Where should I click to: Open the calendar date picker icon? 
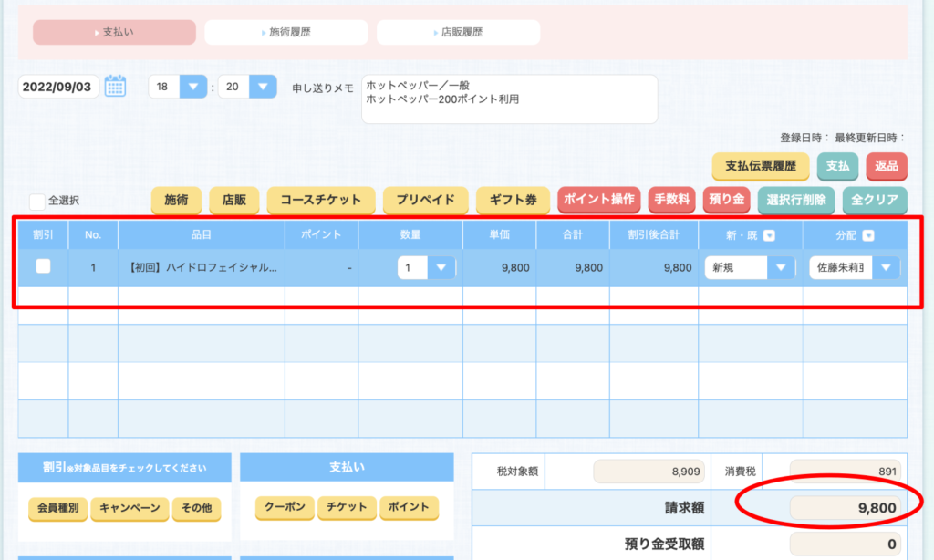click(x=115, y=87)
